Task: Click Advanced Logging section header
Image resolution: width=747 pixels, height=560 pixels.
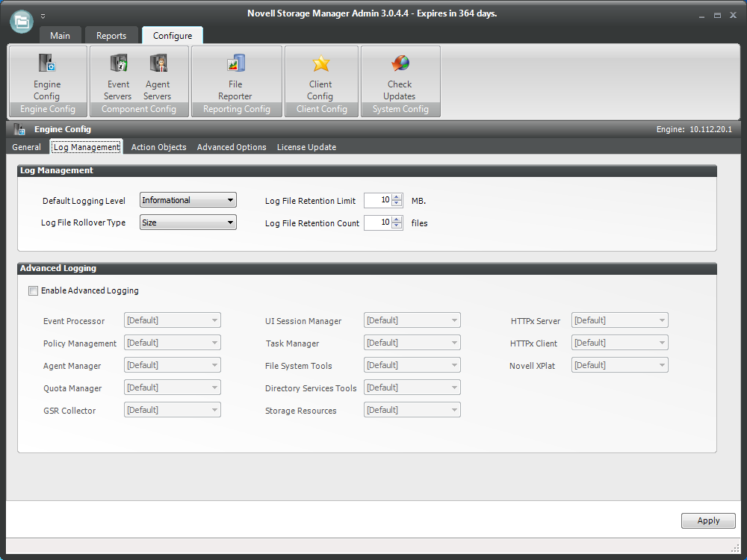Action: click(367, 268)
